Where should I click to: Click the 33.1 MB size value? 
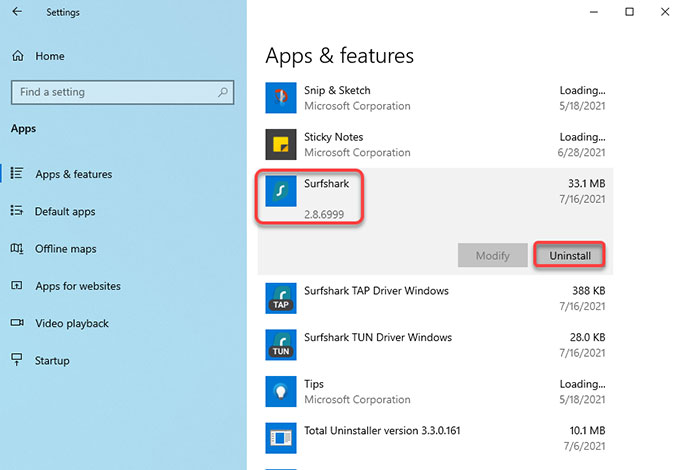(x=586, y=183)
